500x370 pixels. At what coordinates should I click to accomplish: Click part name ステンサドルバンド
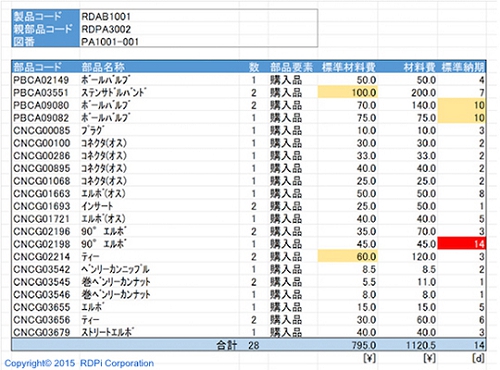[x=114, y=93]
